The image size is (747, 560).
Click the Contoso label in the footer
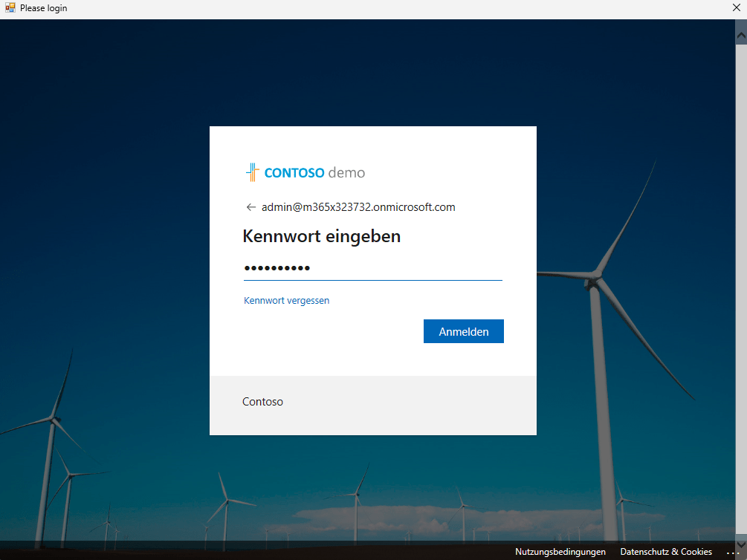(262, 401)
